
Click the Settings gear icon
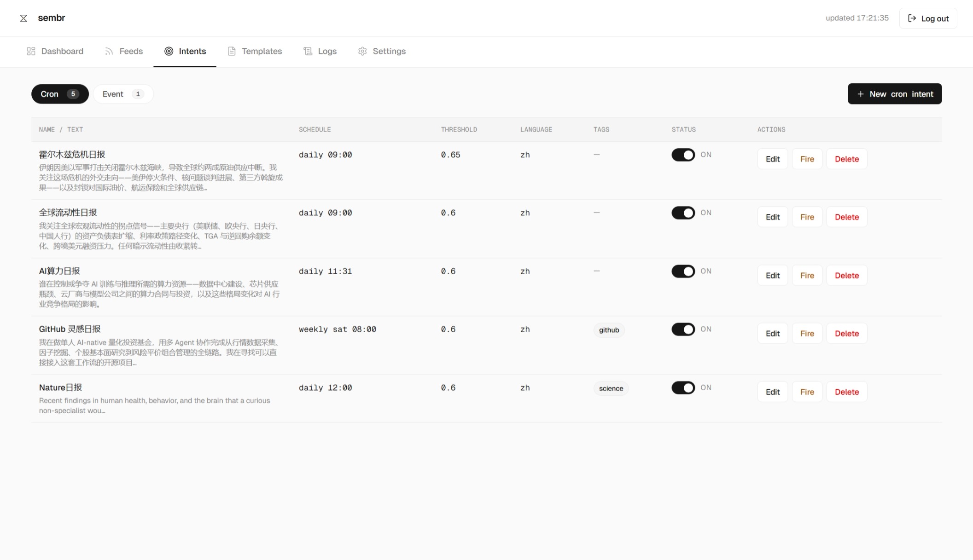click(362, 51)
